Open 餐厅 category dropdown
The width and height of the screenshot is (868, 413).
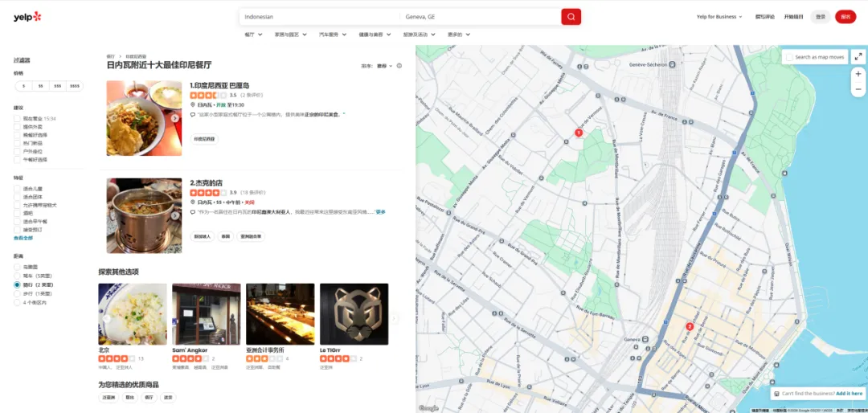[x=253, y=35]
